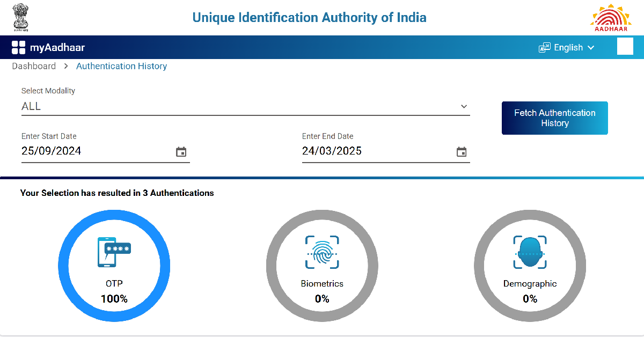
Task: Click the End Date field 24/03/2025
Action: [x=386, y=152]
